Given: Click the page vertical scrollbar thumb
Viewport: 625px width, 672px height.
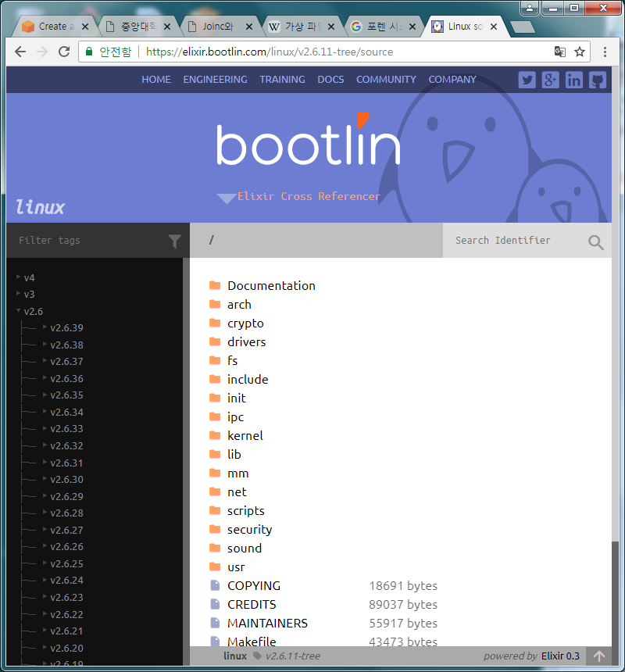Looking at the screenshot, I should (x=616, y=603).
